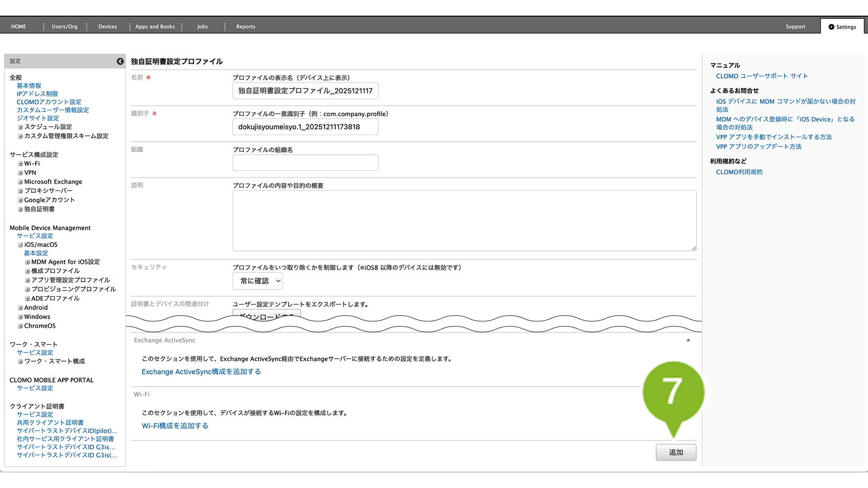Collapse the 設定 sidebar with arrow icon

[x=120, y=61]
